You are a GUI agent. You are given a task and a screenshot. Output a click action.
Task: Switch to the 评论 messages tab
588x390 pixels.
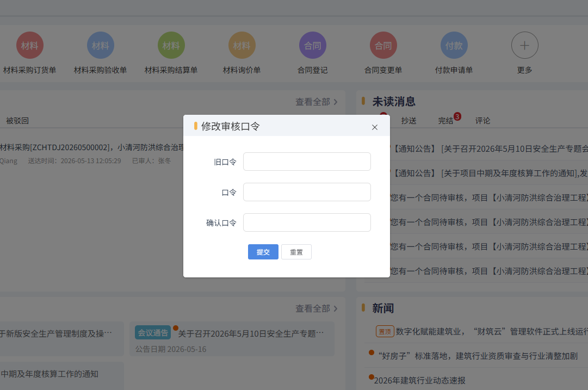point(482,121)
